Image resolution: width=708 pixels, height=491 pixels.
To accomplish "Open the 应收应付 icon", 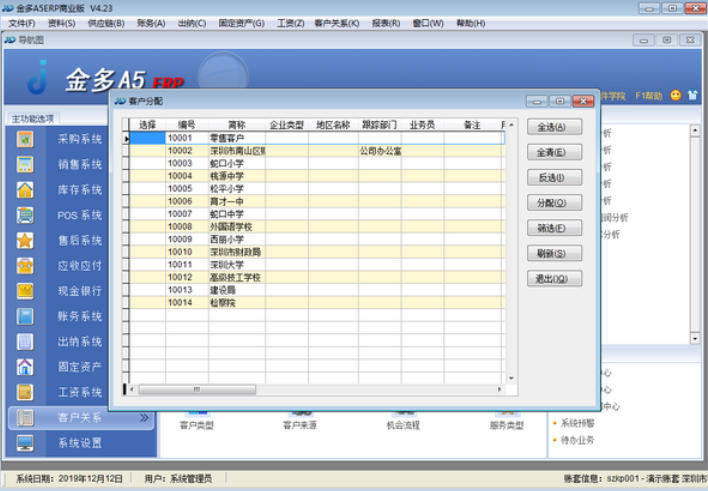I will (25, 266).
